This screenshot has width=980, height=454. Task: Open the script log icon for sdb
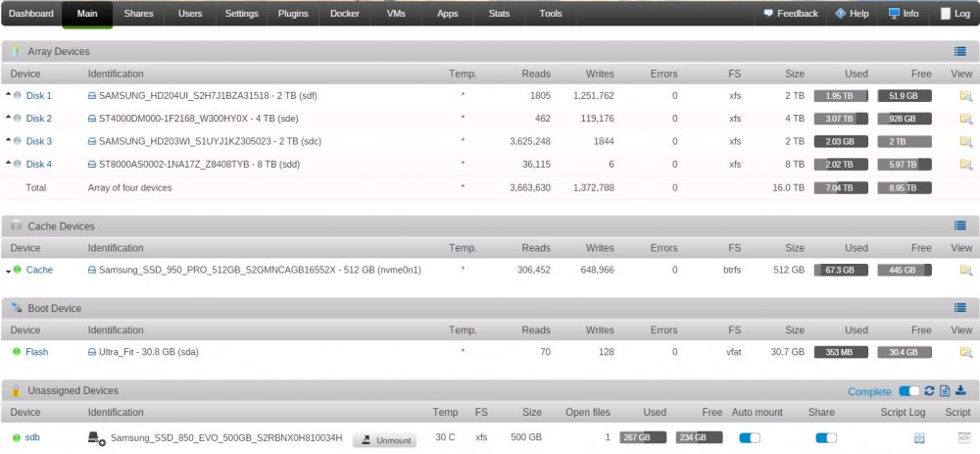[x=919, y=438]
